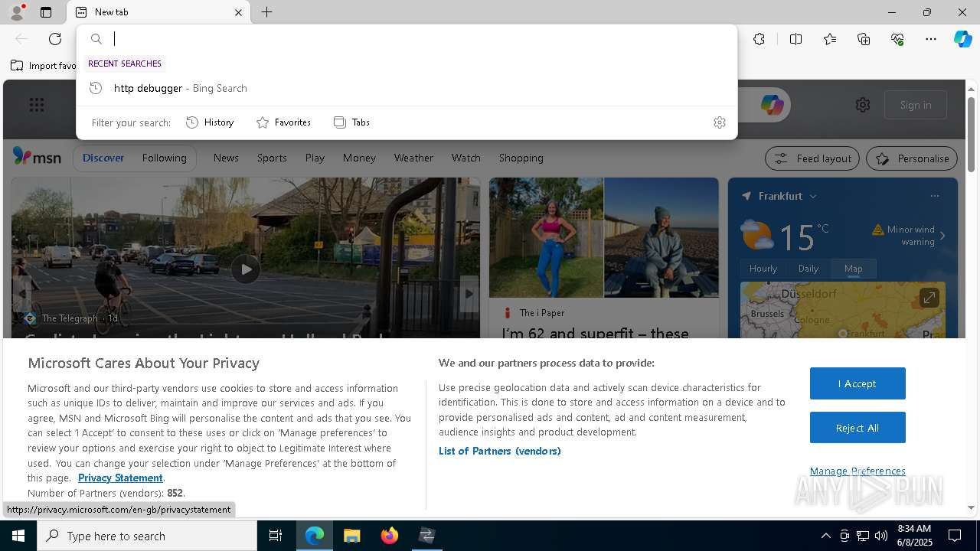Image resolution: width=980 pixels, height=551 pixels.
Task: Select the Discover tab
Action: coord(103,158)
